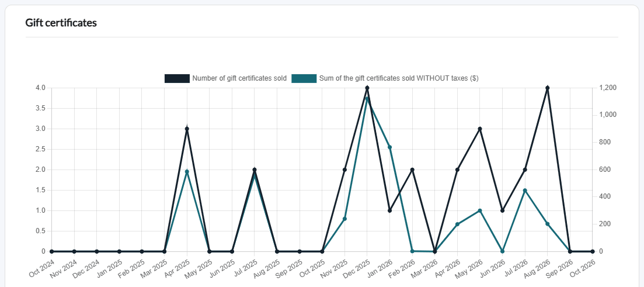The width and height of the screenshot is (644, 287).
Task: Click the 'Oct 2024' x-axis label
Action: [41, 268]
